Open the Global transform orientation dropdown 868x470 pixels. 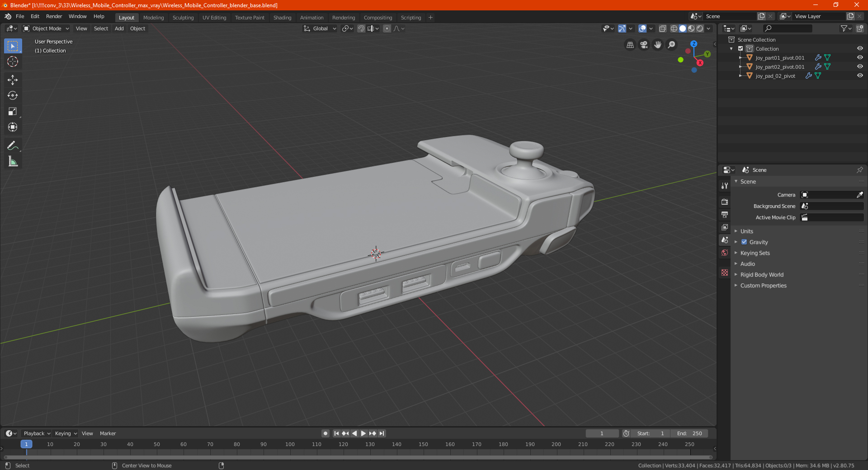click(x=320, y=28)
